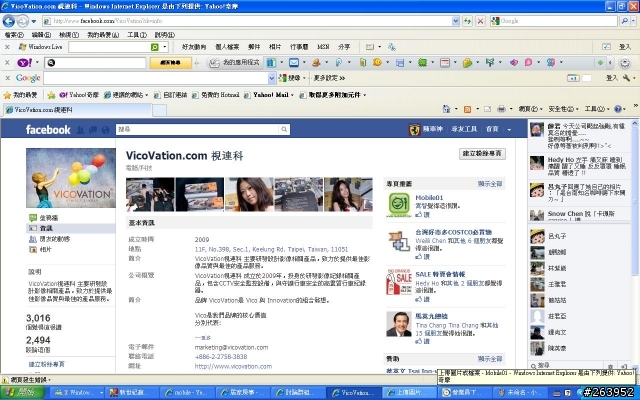Viewport: 640px width, 400px height.
Task: Open the 檔案 (File) menu
Action: click(x=13, y=34)
